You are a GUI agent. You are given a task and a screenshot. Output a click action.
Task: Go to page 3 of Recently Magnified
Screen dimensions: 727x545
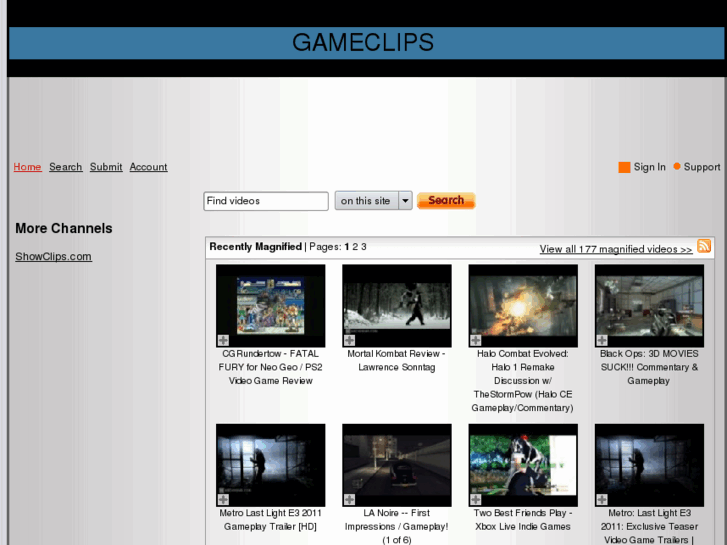tap(364, 247)
